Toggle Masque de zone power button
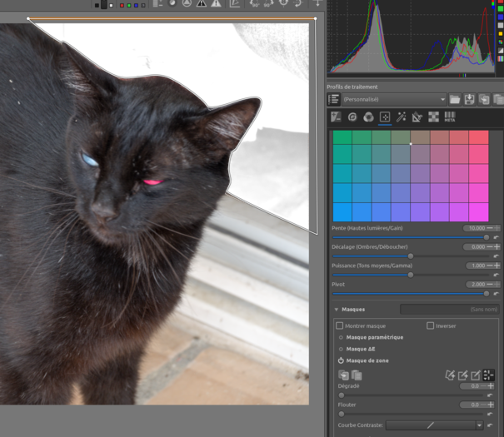This screenshot has width=504, height=437. [x=341, y=360]
